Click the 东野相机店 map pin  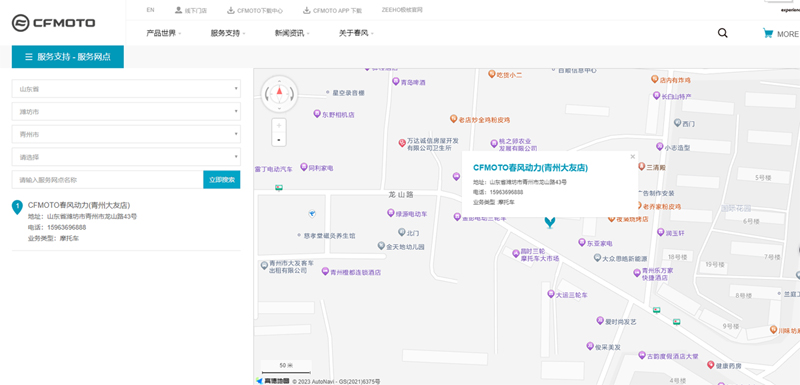317,114
